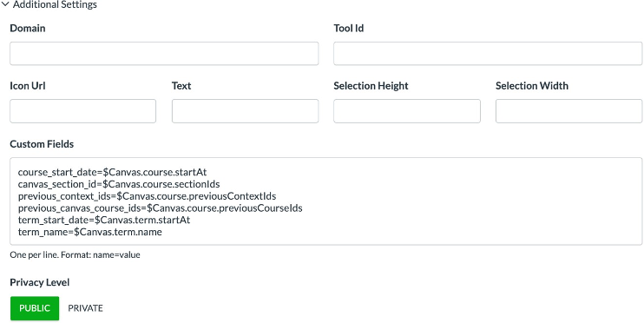Click the previous_canvas_course_ids line
Viewport: 644px width, 323px height.
pos(161,208)
